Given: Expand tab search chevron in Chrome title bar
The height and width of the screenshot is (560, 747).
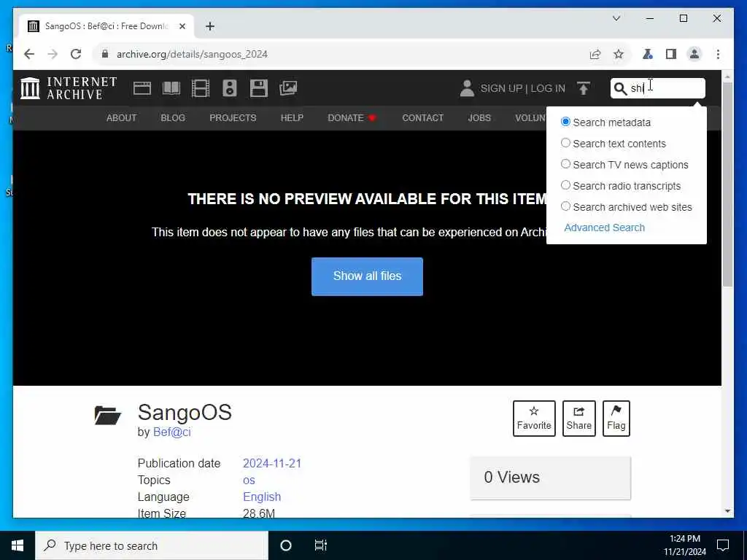Looking at the screenshot, I should pos(616,18).
